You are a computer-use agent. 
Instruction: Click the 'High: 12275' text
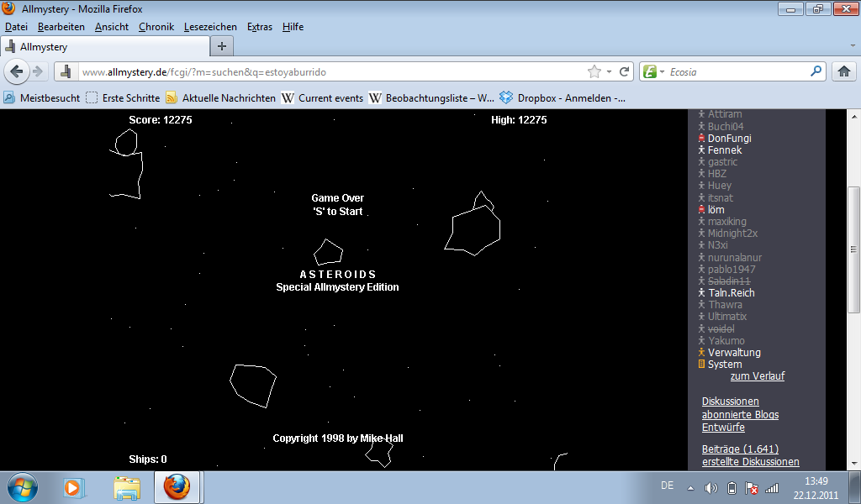(x=519, y=120)
